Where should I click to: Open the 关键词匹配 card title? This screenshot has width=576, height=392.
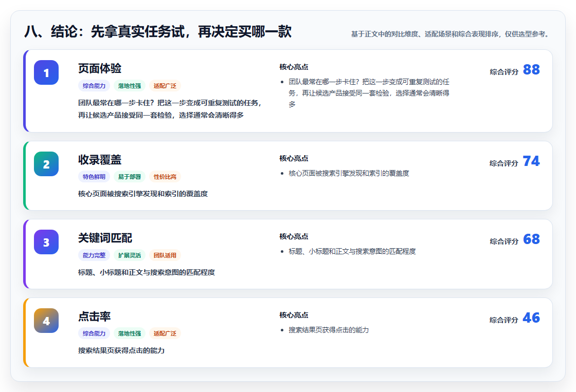(x=105, y=238)
